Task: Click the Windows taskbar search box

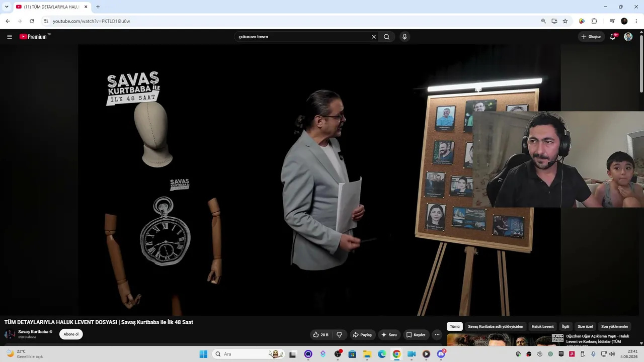Action: (x=248, y=354)
